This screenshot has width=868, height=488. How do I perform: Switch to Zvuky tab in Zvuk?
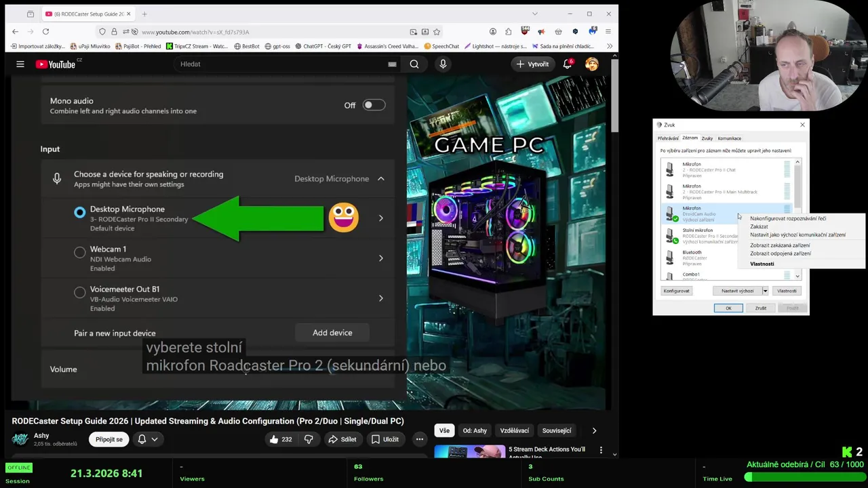(x=707, y=138)
